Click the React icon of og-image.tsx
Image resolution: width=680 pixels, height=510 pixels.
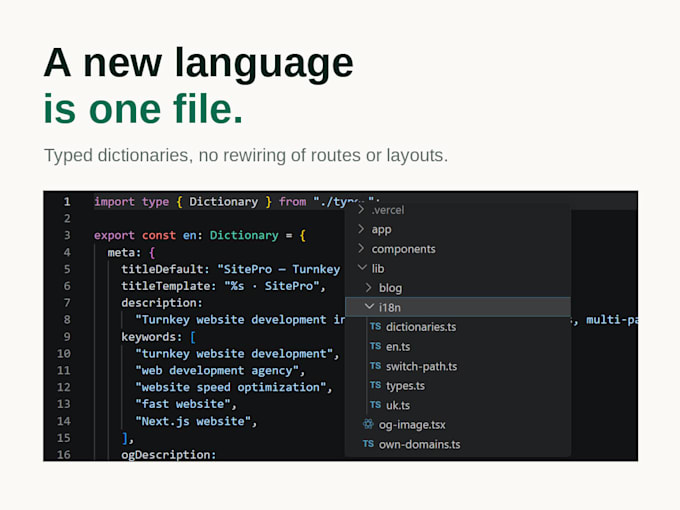coord(368,424)
